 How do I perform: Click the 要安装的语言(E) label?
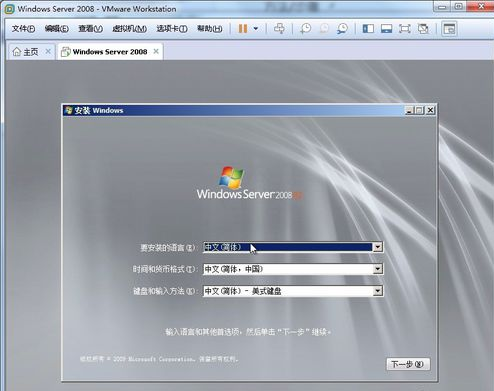(x=168, y=248)
